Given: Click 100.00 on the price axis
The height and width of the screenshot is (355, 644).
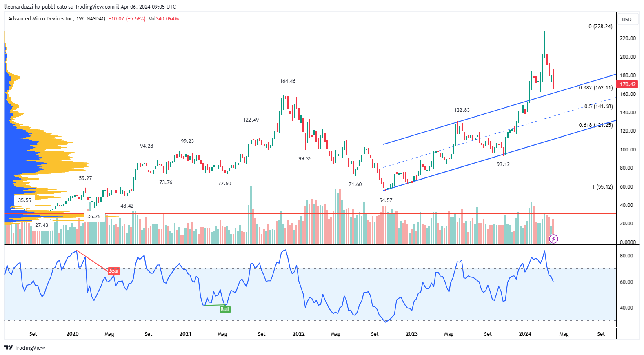Looking at the screenshot, I should (x=628, y=150).
